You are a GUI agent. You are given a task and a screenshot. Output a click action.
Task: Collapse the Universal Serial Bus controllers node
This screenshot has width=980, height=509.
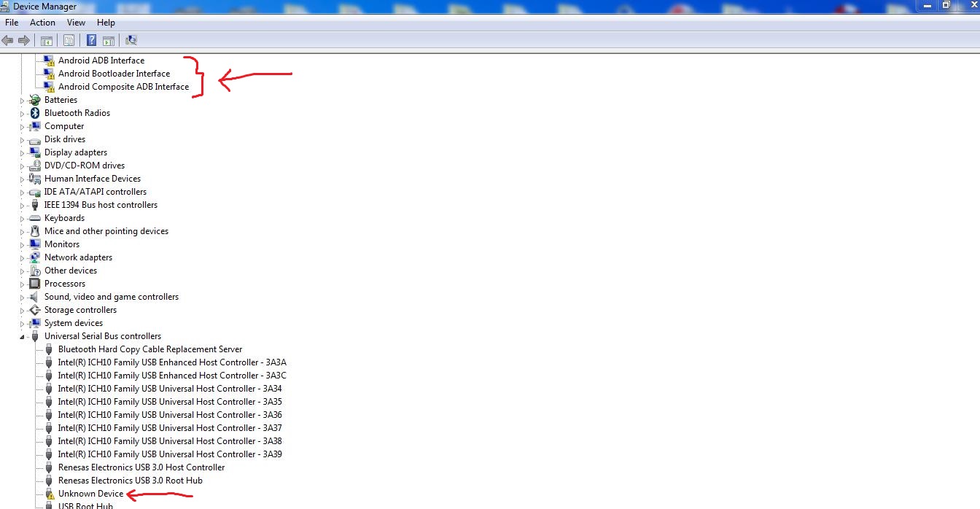[x=22, y=336]
